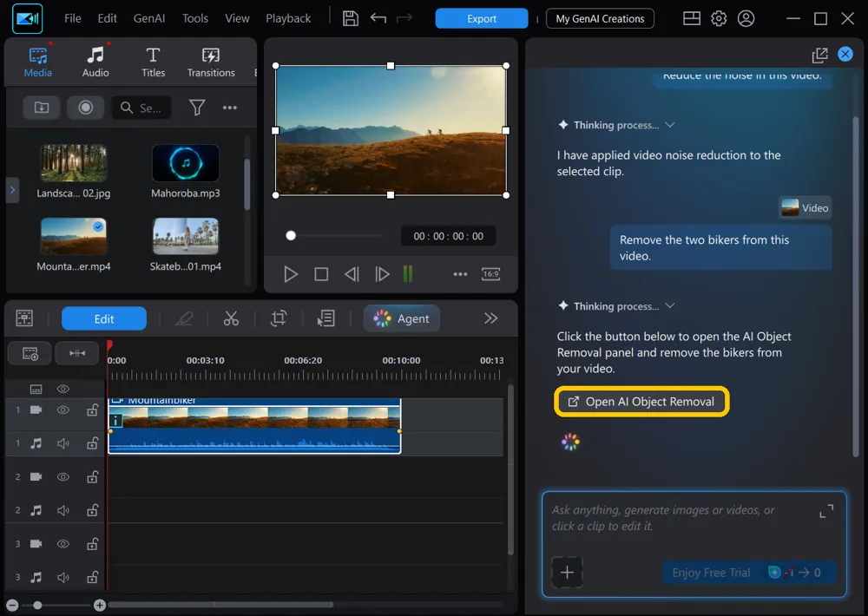868x616 pixels.
Task: Click the plus attachment button in chat
Action: click(567, 572)
